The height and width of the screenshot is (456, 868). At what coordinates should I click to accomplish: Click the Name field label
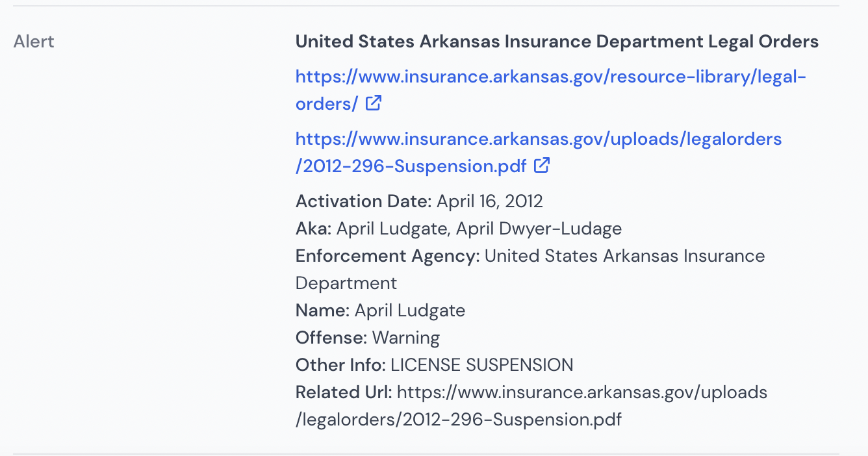(x=323, y=310)
